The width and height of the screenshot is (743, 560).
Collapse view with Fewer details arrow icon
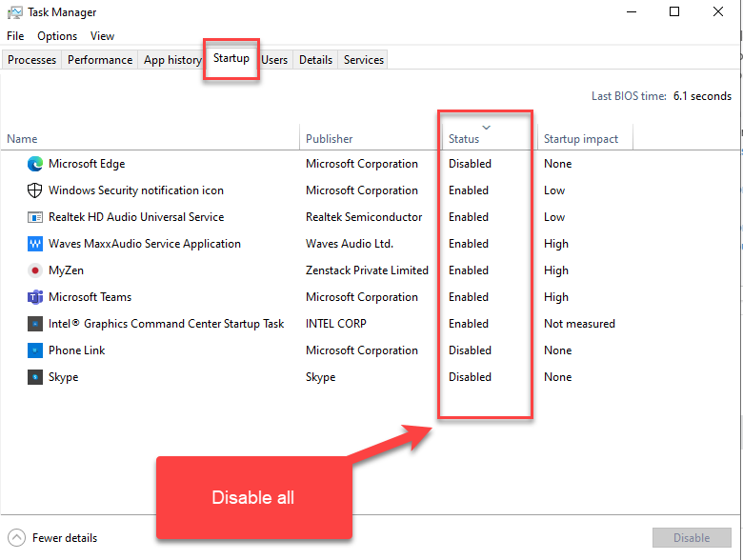16,538
